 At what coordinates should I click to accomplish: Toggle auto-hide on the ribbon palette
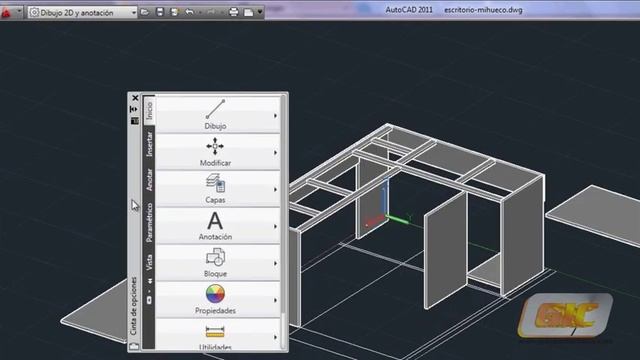(x=134, y=109)
